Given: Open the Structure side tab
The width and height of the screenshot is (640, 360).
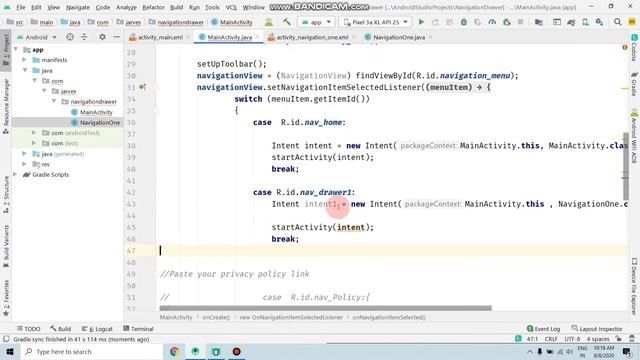Looking at the screenshot, I should click(x=6, y=194).
